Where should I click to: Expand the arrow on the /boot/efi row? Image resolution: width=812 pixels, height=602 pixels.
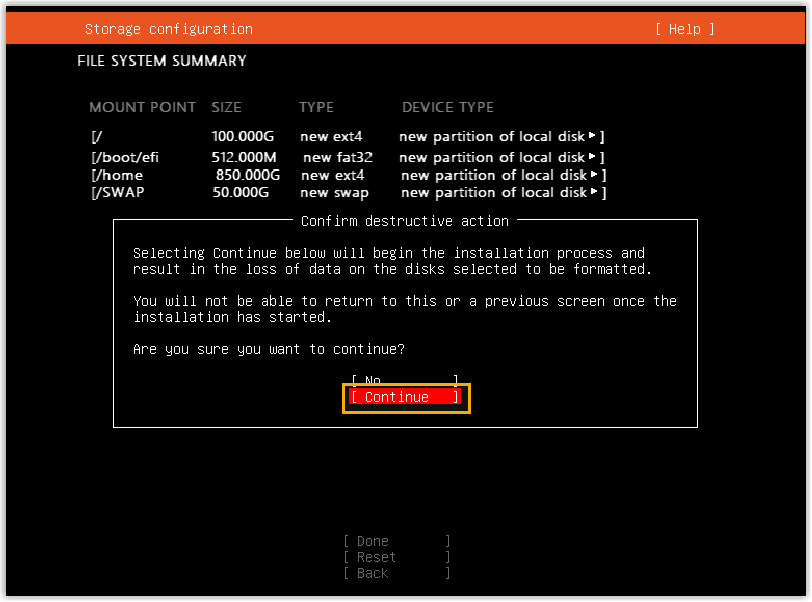(x=592, y=157)
